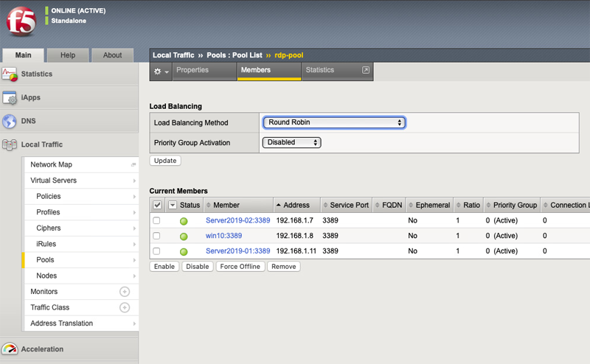Screen dimensions: 590x364
Task: Open the pool Properties tab
Action: pos(204,71)
